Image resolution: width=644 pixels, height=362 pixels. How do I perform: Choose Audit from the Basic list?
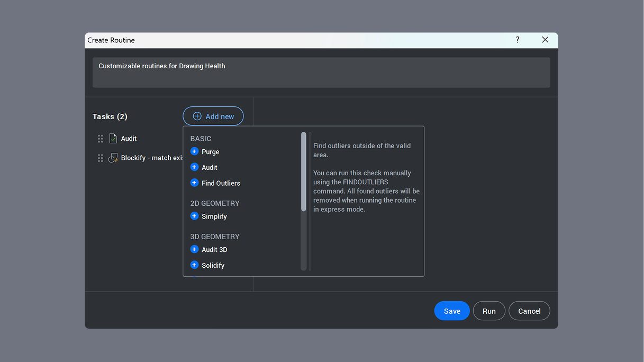click(210, 167)
